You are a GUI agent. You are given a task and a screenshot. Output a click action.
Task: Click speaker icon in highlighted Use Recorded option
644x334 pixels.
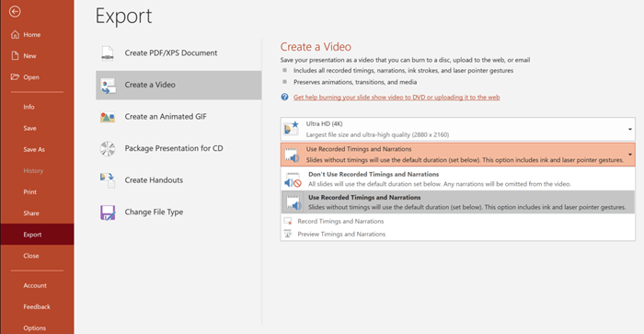point(293,202)
